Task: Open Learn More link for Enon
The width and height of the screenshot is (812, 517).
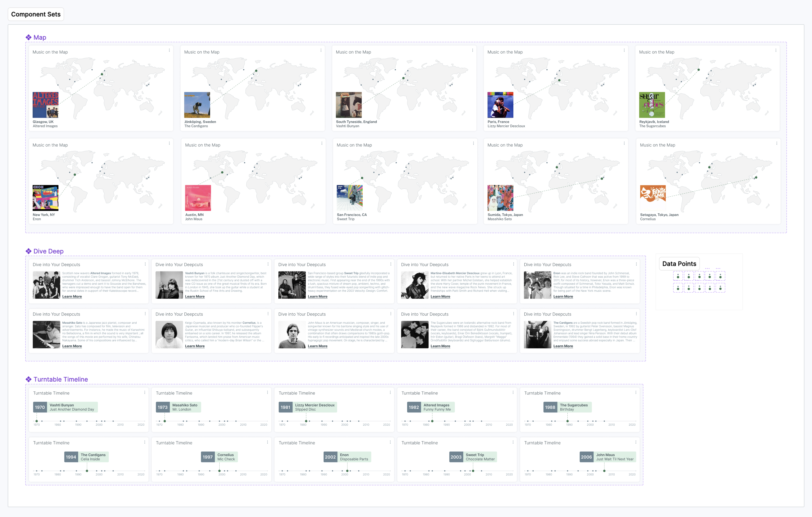Action: coord(563,297)
